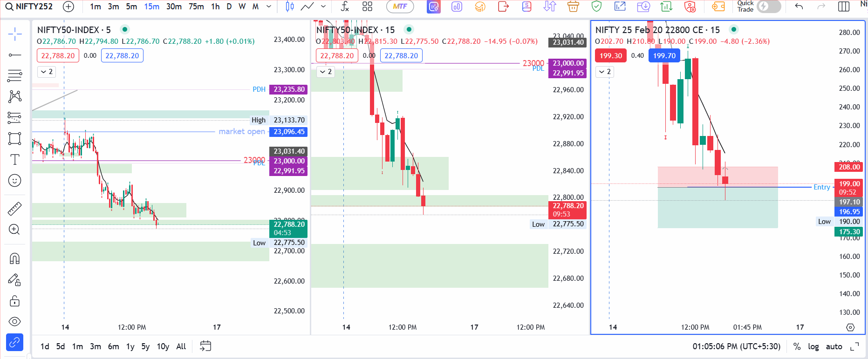Open the highlighted purple chart tool icon
Image resolution: width=868 pixels, height=359 pixels.
coord(434,7)
